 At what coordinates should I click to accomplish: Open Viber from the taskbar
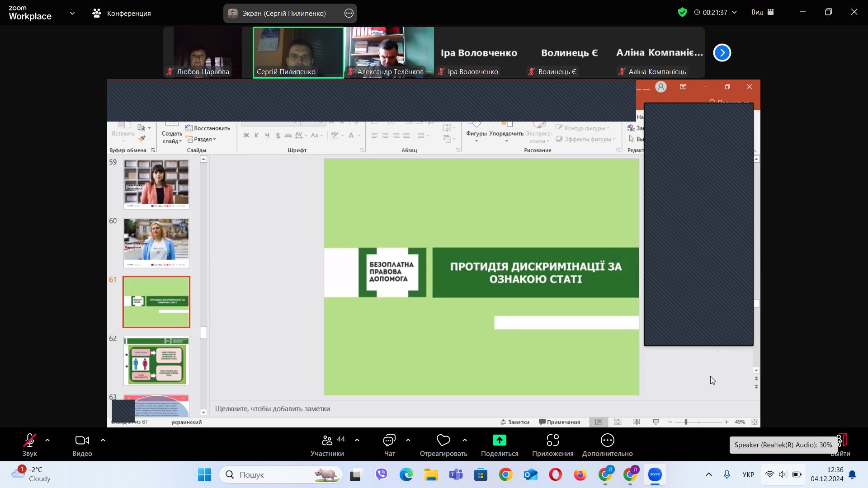(382, 474)
